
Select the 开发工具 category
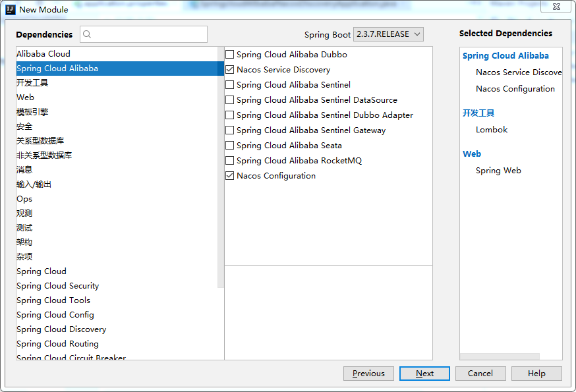(x=117, y=82)
